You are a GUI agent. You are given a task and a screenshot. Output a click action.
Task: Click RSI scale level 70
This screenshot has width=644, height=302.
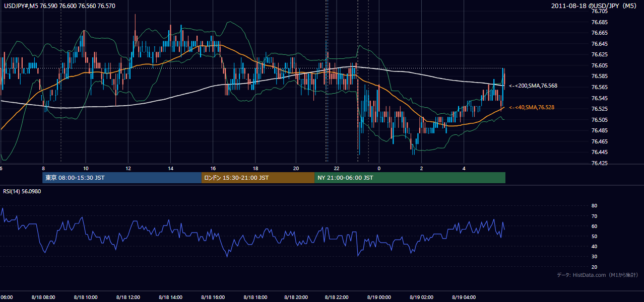(594, 216)
